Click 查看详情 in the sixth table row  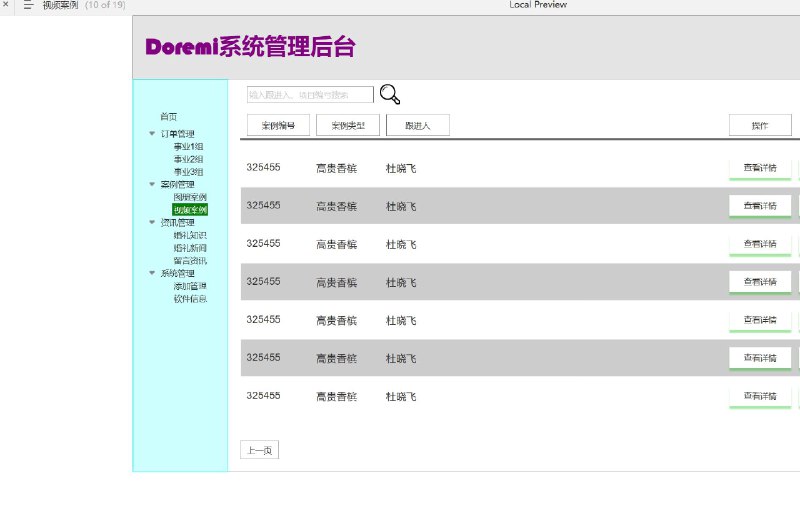pyautogui.click(x=760, y=358)
